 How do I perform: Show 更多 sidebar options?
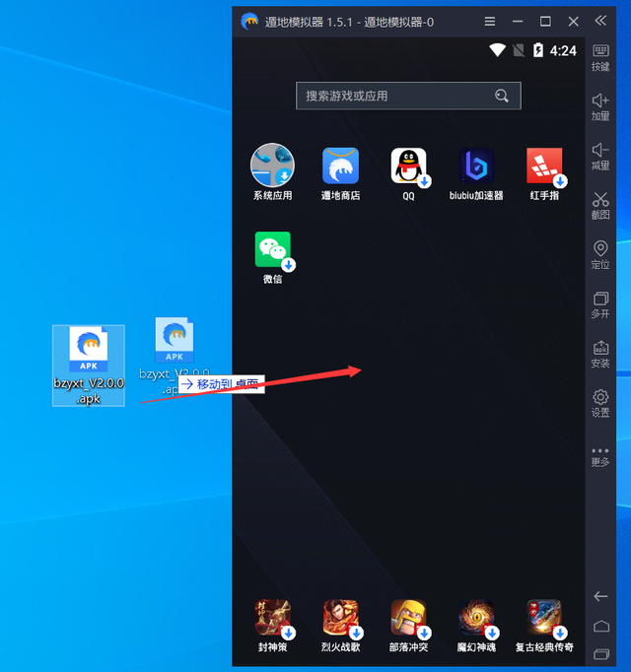600,457
